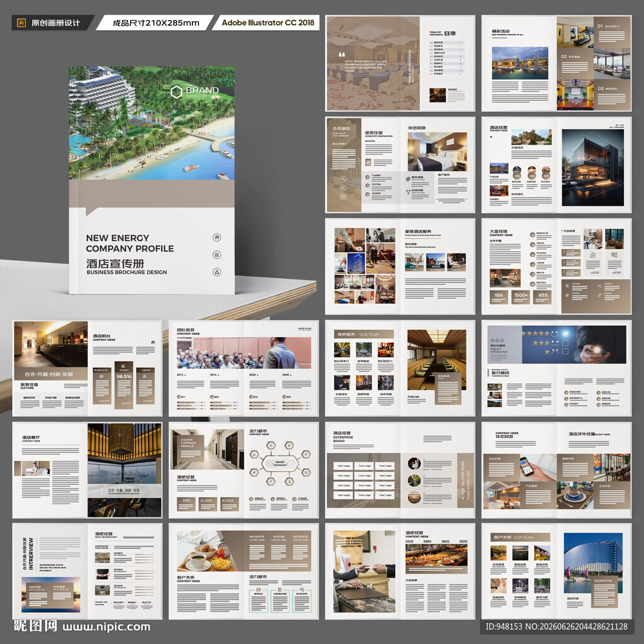
Task: Tick the checked box beside the five-star rating
Action: click(x=565, y=333)
